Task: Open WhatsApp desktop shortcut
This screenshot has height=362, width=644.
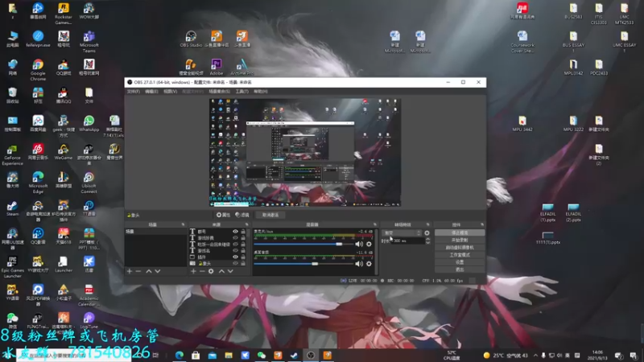Action: [89, 124]
